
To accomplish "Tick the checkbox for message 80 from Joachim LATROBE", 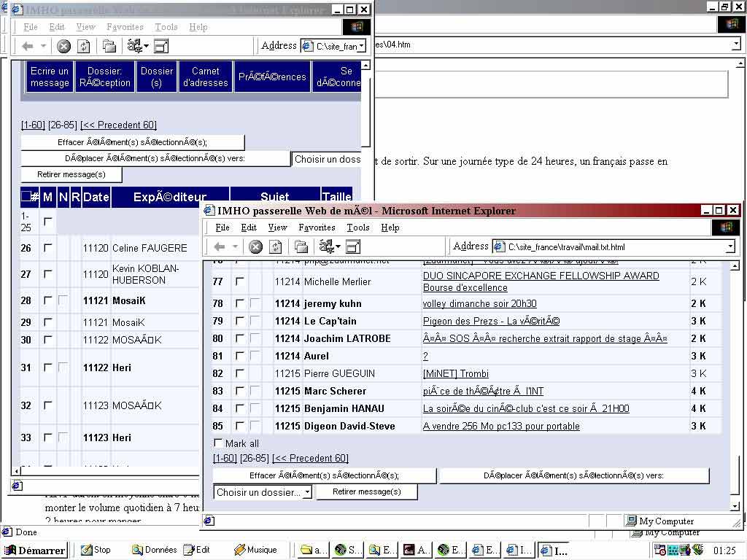I will pos(239,338).
